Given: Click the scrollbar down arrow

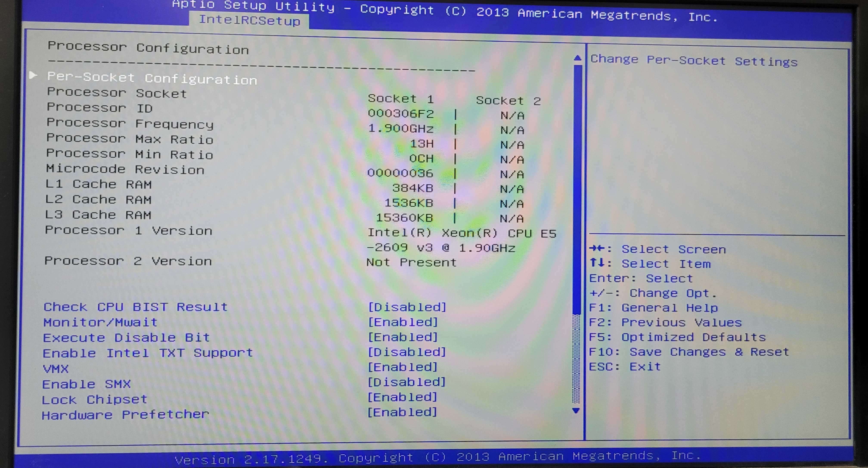Looking at the screenshot, I should pos(576,410).
